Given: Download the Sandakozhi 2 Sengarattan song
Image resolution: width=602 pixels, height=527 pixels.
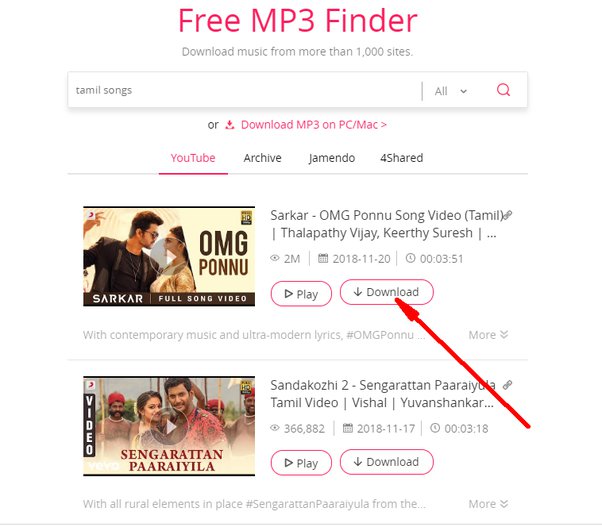Looking at the screenshot, I should pyautogui.click(x=386, y=462).
